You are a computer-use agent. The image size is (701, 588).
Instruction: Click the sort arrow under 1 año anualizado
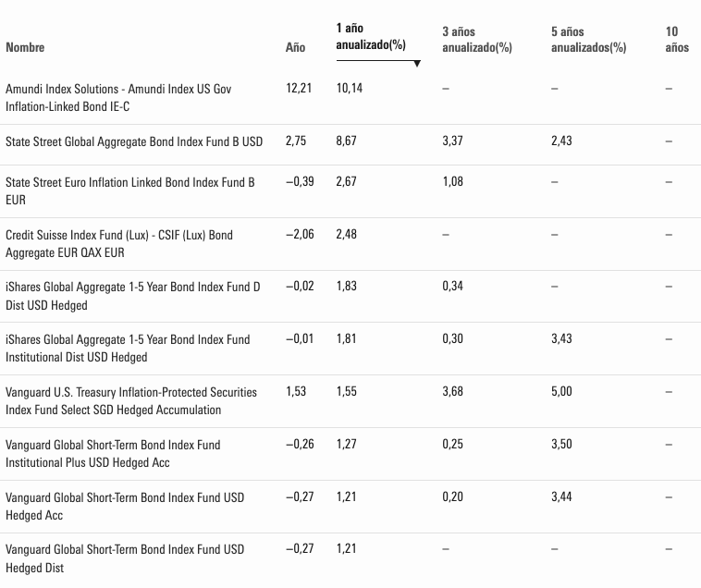tap(417, 64)
